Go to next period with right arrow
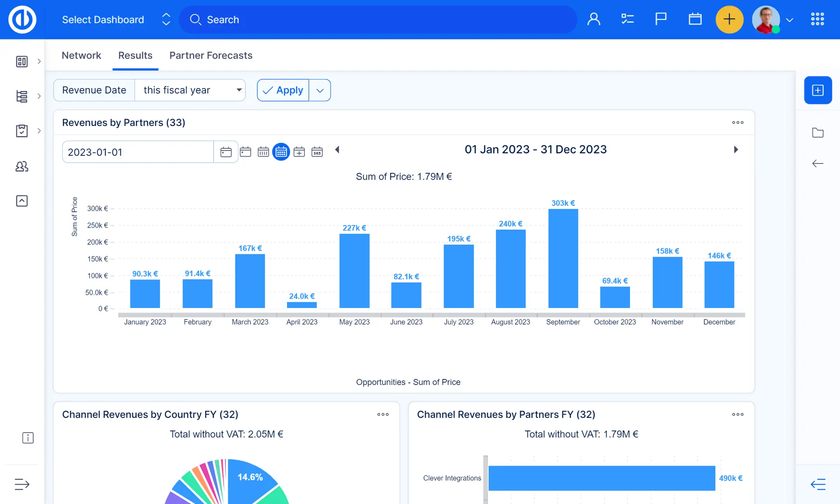Image resolution: width=840 pixels, height=504 pixels. (736, 150)
